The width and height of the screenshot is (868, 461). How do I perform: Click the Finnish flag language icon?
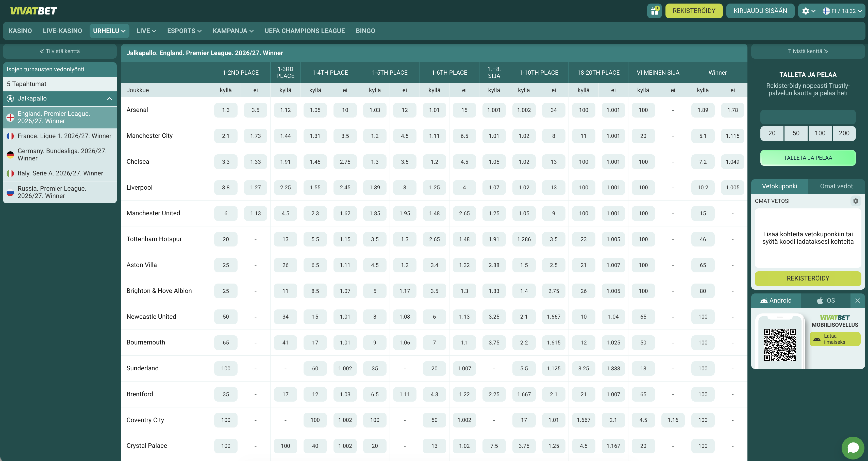click(x=826, y=11)
